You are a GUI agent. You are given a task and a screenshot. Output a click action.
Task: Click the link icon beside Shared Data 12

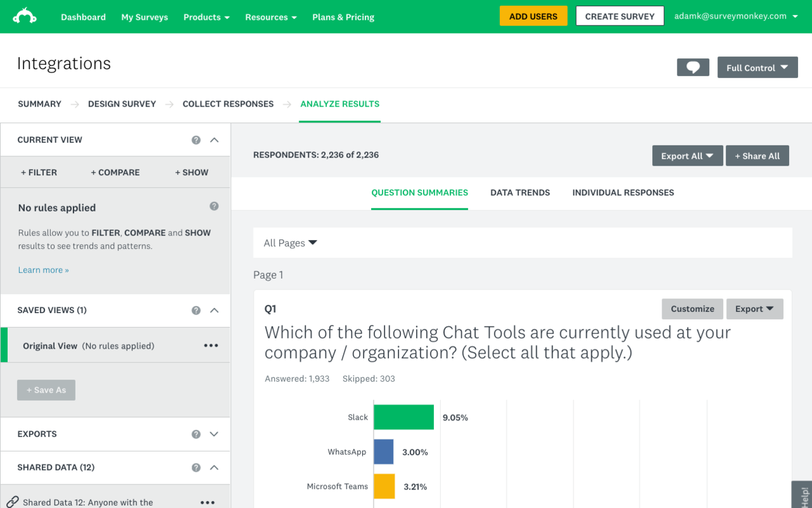[x=14, y=501]
